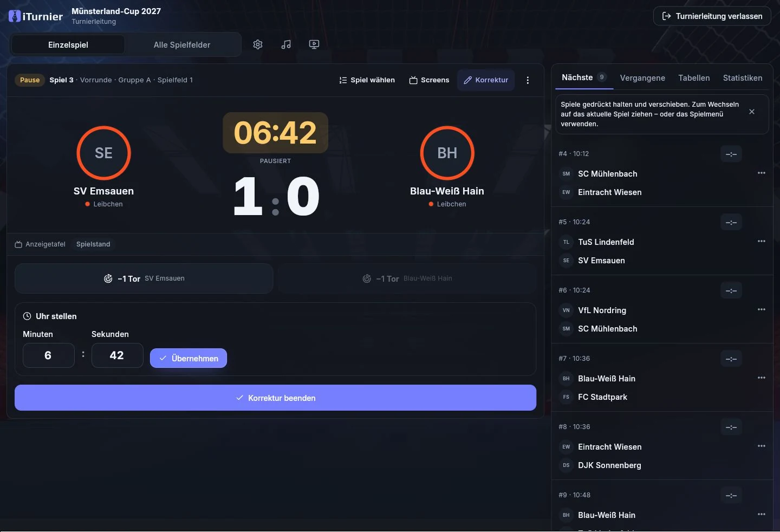The image size is (780, 532).
Task: Click the iTurnier logo
Action: coord(36,16)
